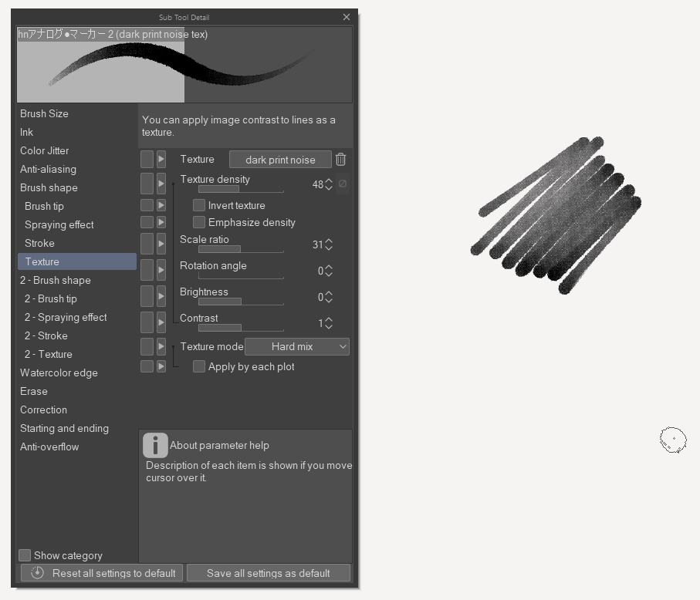Click arrow button beside Texture density

coord(161,184)
